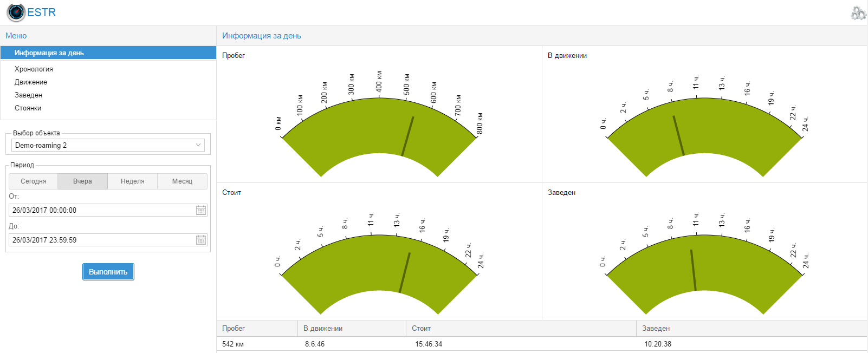The width and height of the screenshot is (868, 353).
Task: Open the Движение menu item
Action: (x=31, y=82)
